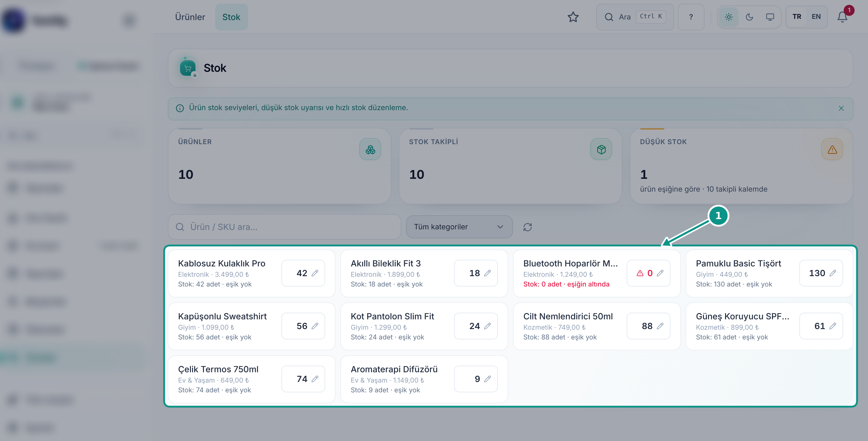The image size is (868, 441).
Task: Switch to dark theme moon icon
Action: pyautogui.click(x=749, y=17)
